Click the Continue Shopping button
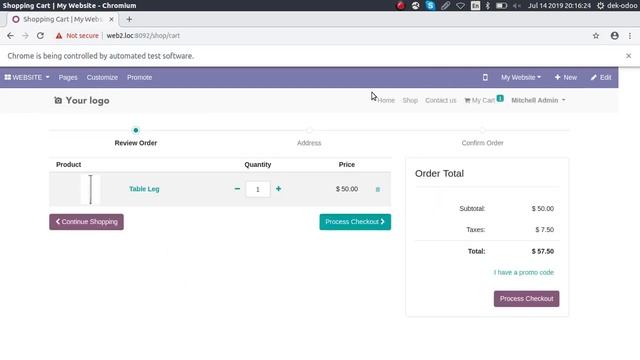Screen dimensions: 640x360 pyautogui.click(x=87, y=222)
